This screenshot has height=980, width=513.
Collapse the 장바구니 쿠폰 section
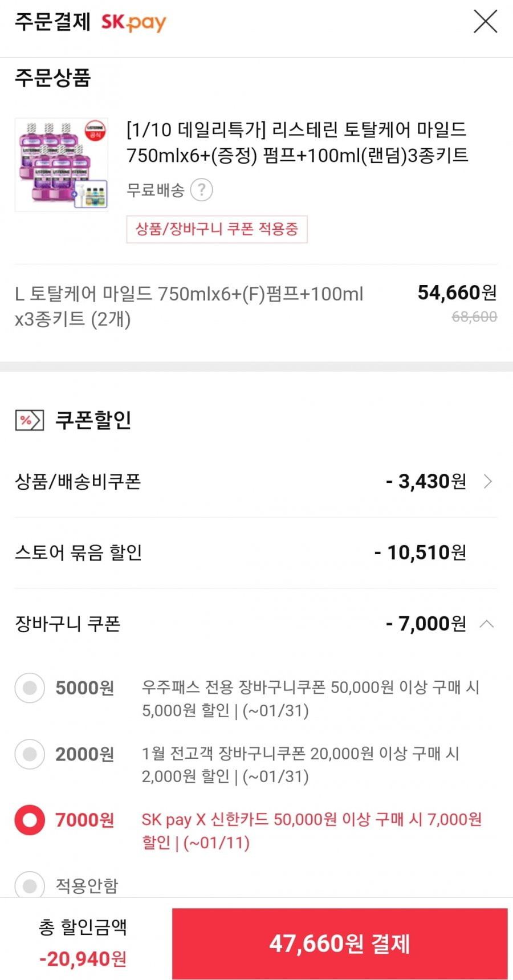point(487,624)
